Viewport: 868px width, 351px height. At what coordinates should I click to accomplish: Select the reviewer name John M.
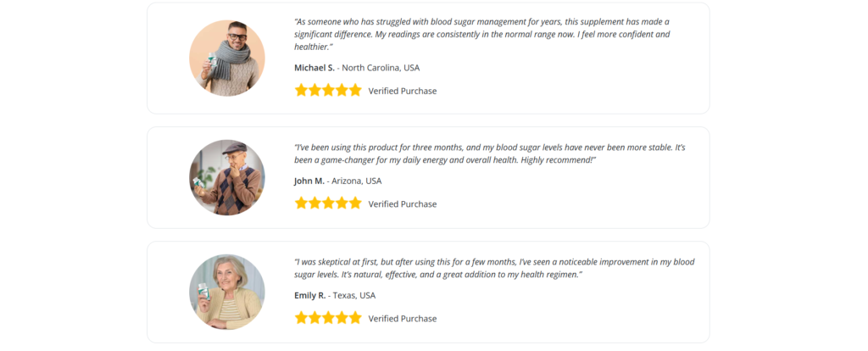point(309,181)
